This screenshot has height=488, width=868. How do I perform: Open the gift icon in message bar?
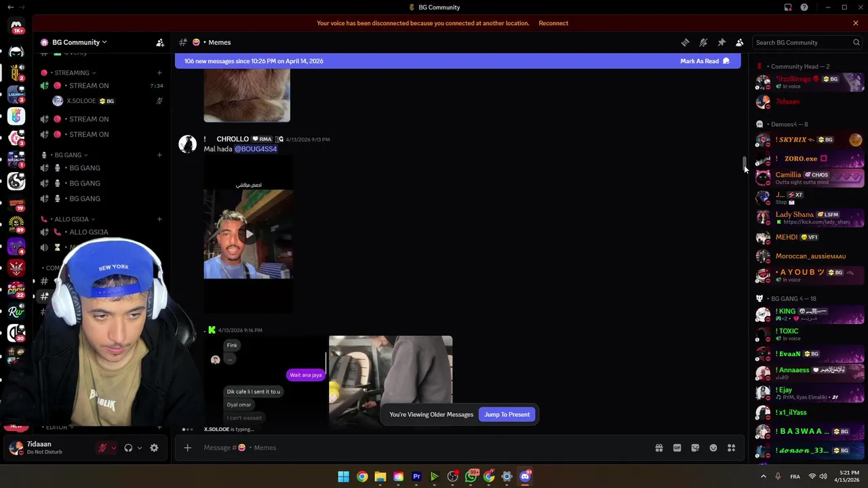coord(658,447)
